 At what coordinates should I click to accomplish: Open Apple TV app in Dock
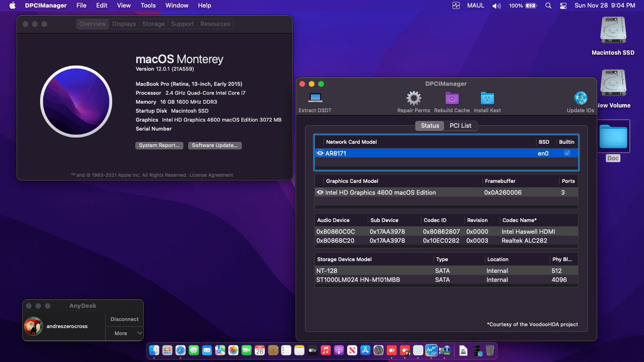point(313,350)
